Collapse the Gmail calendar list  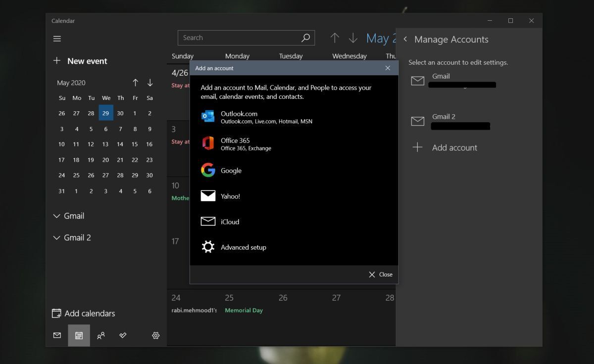point(56,216)
